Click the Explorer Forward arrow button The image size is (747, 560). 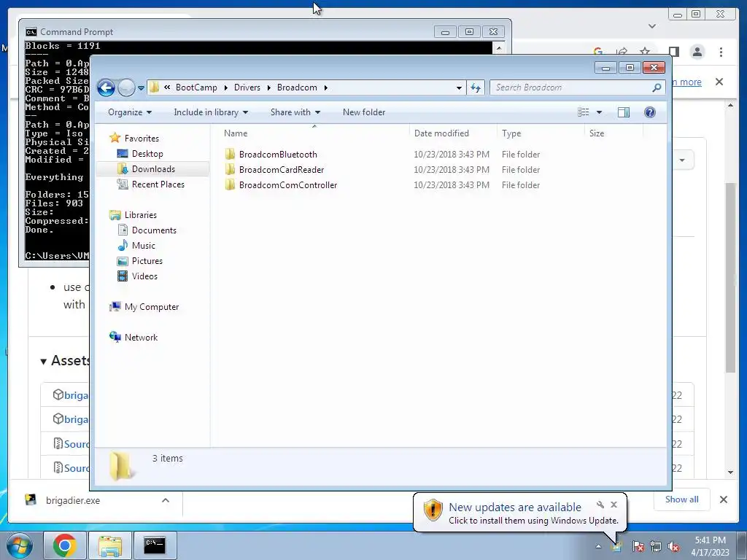(x=126, y=87)
